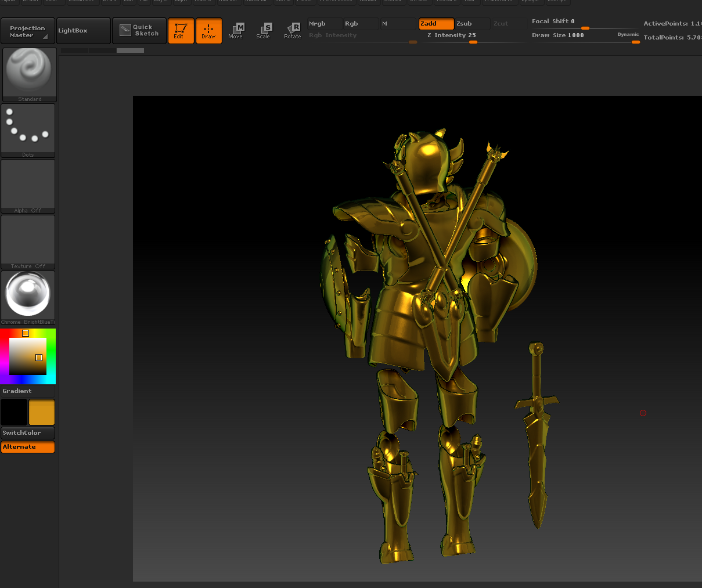Open Projection Master panel
702x588 pixels.
point(27,31)
